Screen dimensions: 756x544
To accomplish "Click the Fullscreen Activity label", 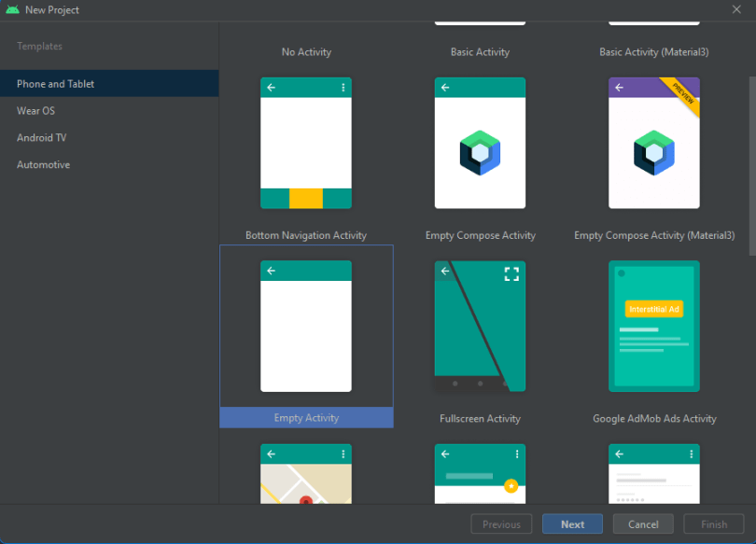I will click(481, 418).
